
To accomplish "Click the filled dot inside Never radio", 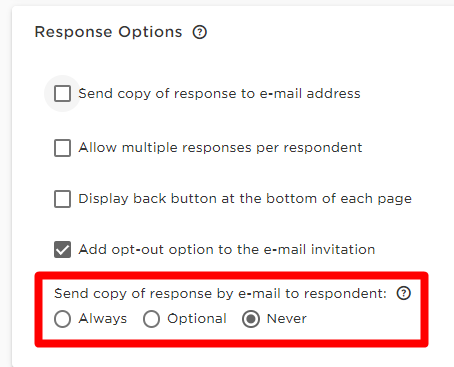I will (x=251, y=319).
